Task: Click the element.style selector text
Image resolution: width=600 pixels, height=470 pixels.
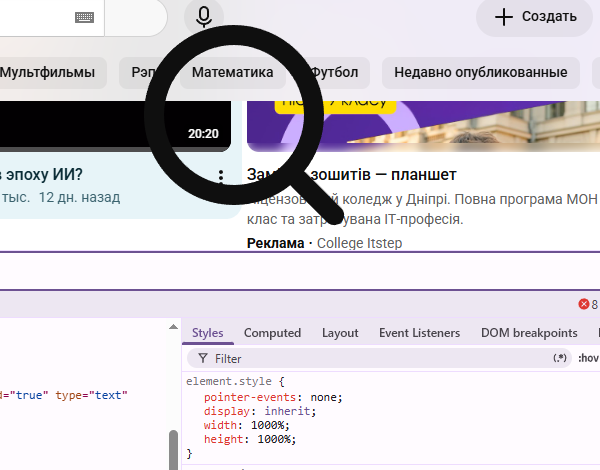Action: (x=229, y=382)
